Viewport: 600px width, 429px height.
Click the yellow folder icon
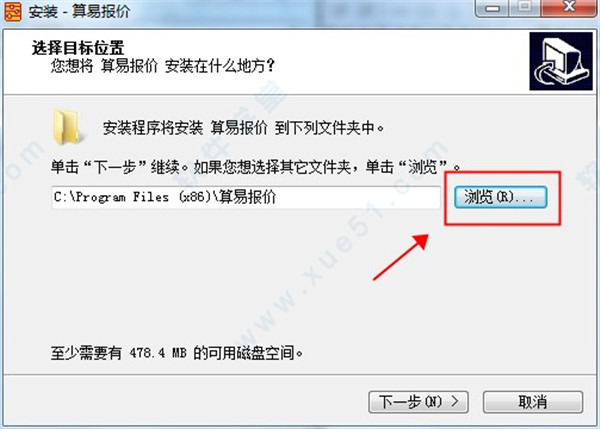point(67,127)
